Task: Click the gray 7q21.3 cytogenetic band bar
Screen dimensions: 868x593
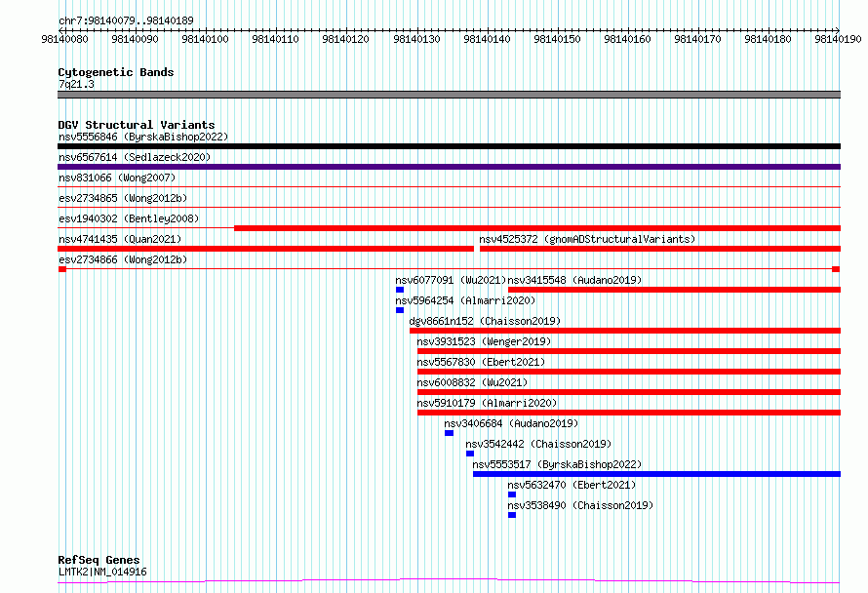Action: [449, 95]
